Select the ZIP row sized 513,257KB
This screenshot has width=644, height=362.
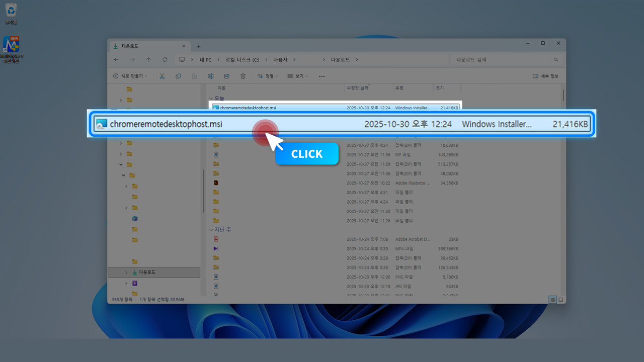pos(335,164)
